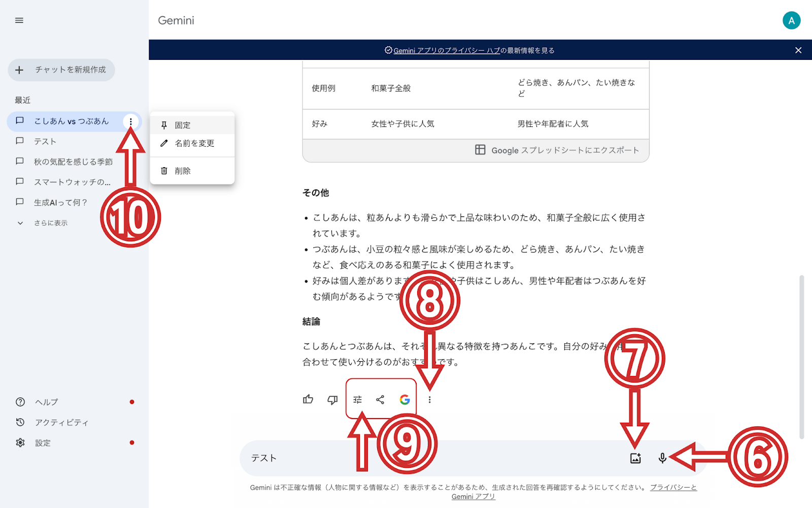812x508 pixels.
Task: Click the 使用例 row label
Action: point(323,88)
